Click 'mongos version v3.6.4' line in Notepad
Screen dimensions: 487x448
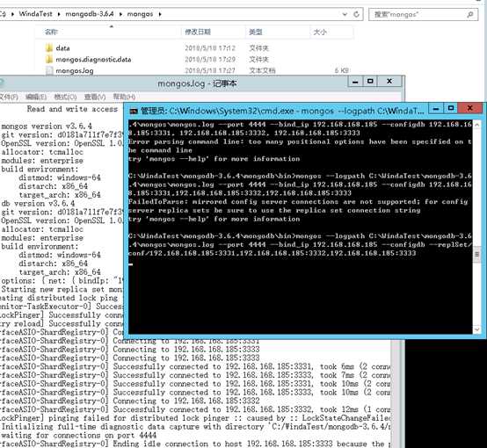coord(47,126)
